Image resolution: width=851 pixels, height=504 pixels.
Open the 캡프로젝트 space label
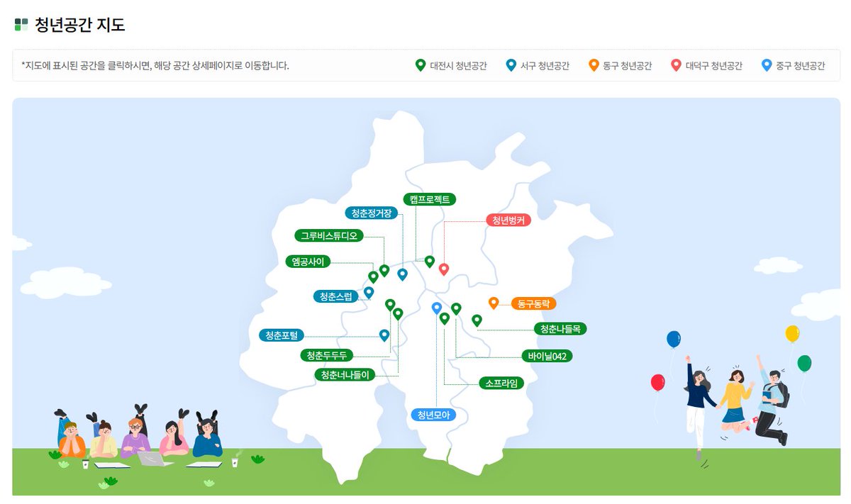pyautogui.click(x=430, y=200)
